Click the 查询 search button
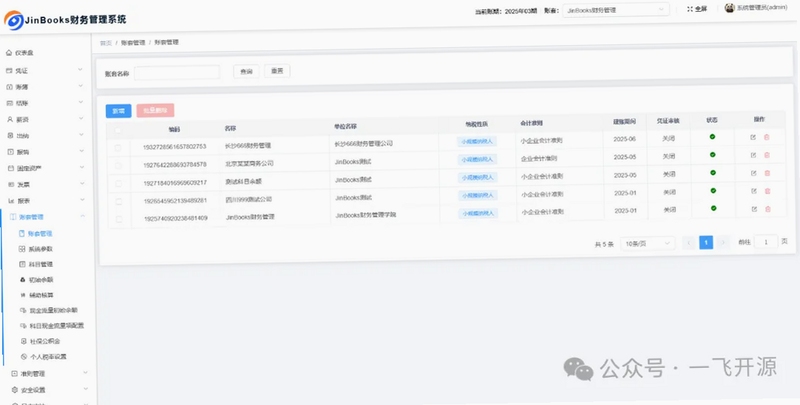Viewport: 800px width, 405px height. pos(246,71)
